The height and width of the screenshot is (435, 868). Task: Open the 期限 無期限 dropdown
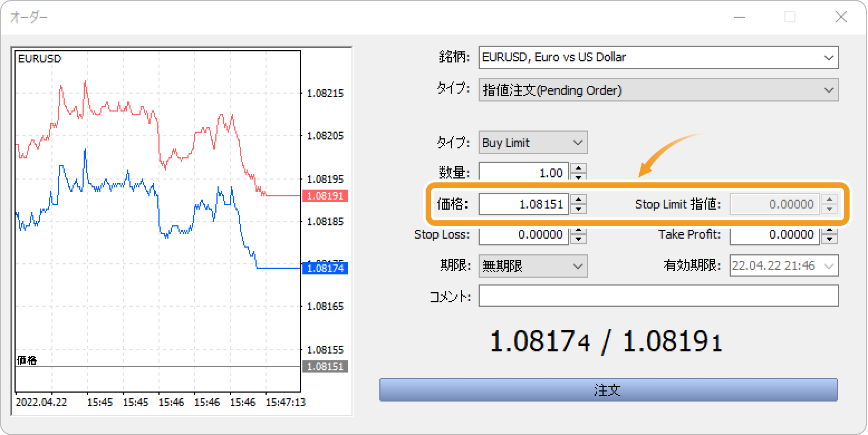(x=533, y=266)
